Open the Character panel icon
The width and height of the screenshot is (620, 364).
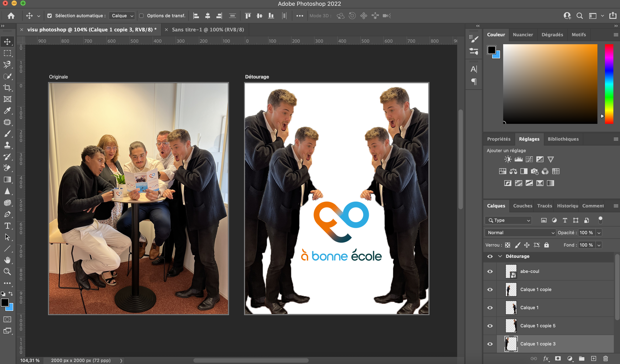[474, 69]
